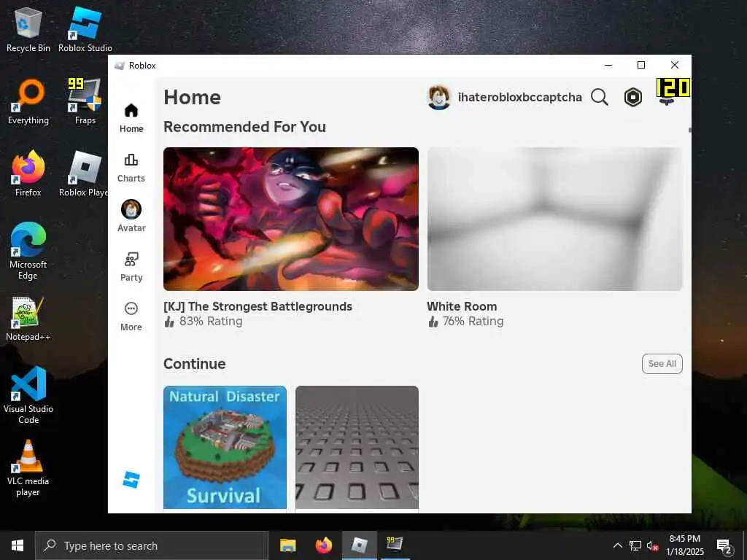This screenshot has height=560, width=747.
Task: Select the Everything desktop icon
Action: (x=28, y=102)
